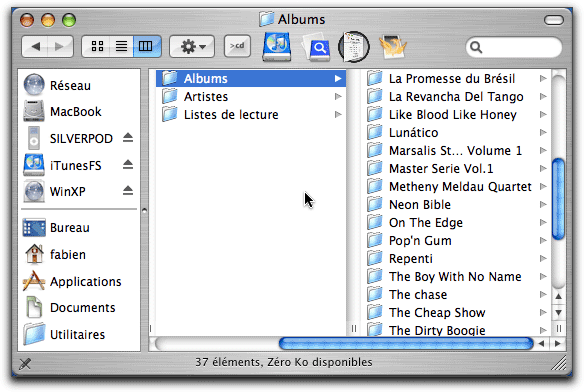The width and height of the screenshot is (584, 392).
Task: Open the orange phoenix toolbar icon
Action: point(392,47)
